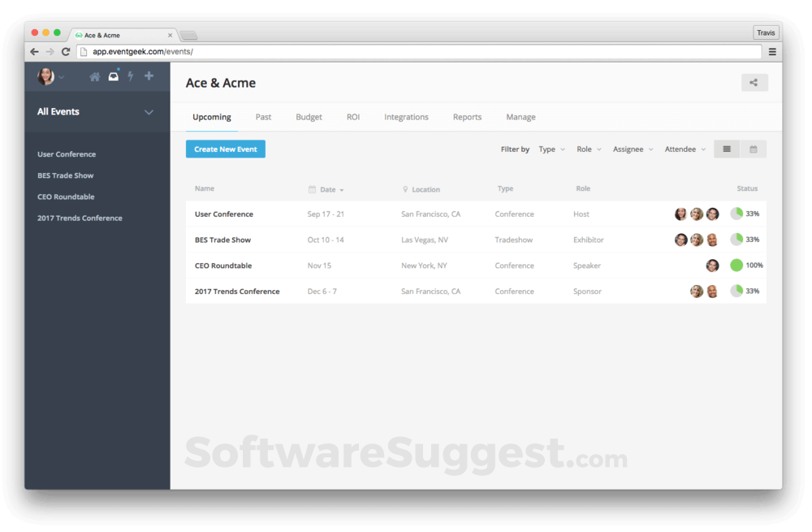Expand the Assignee filter
The height and width of the screenshot is (532, 812).
(x=633, y=149)
